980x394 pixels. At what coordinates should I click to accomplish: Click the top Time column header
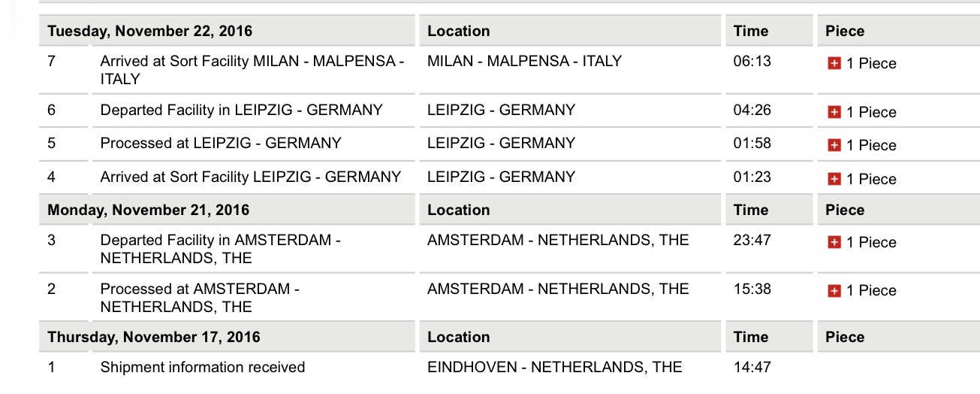pyautogui.click(x=751, y=32)
